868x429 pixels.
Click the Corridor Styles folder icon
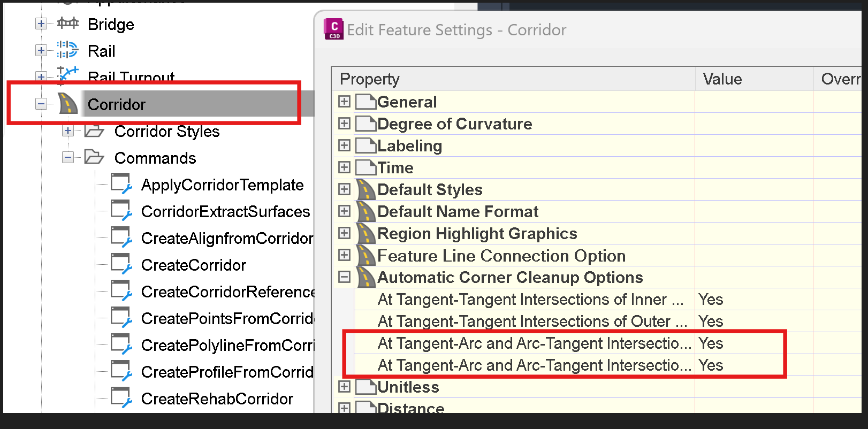94,131
